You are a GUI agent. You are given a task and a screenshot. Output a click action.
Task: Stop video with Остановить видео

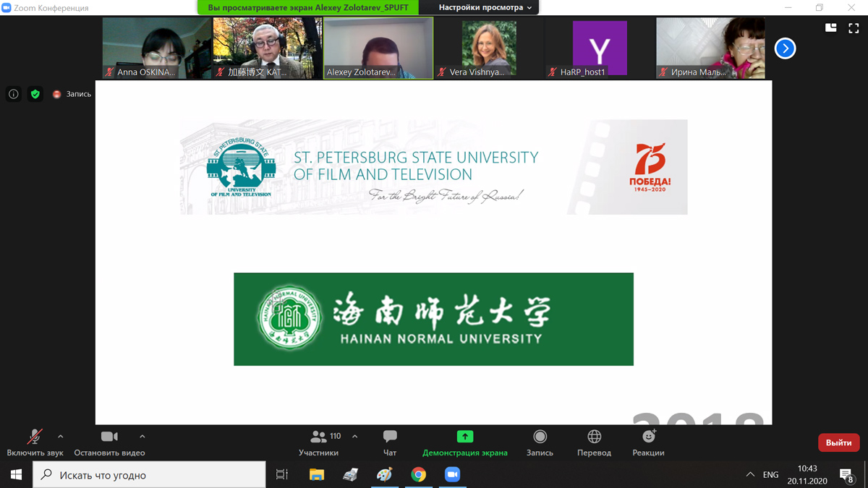click(109, 442)
